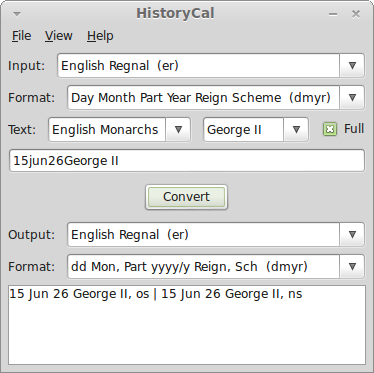Open the window menu arrow icon in title bar
The width and height of the screenshot is (374, 373).
click(17, 14)
